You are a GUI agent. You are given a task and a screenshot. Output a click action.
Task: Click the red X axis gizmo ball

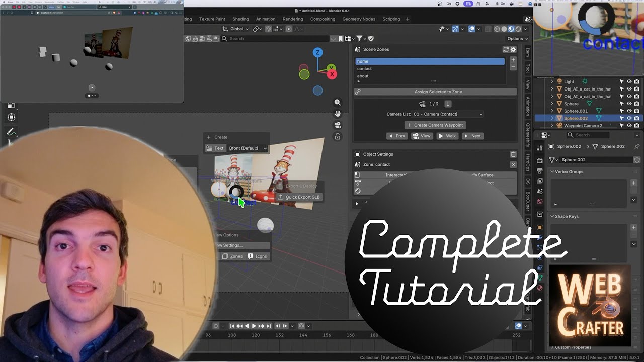(332, 74)
